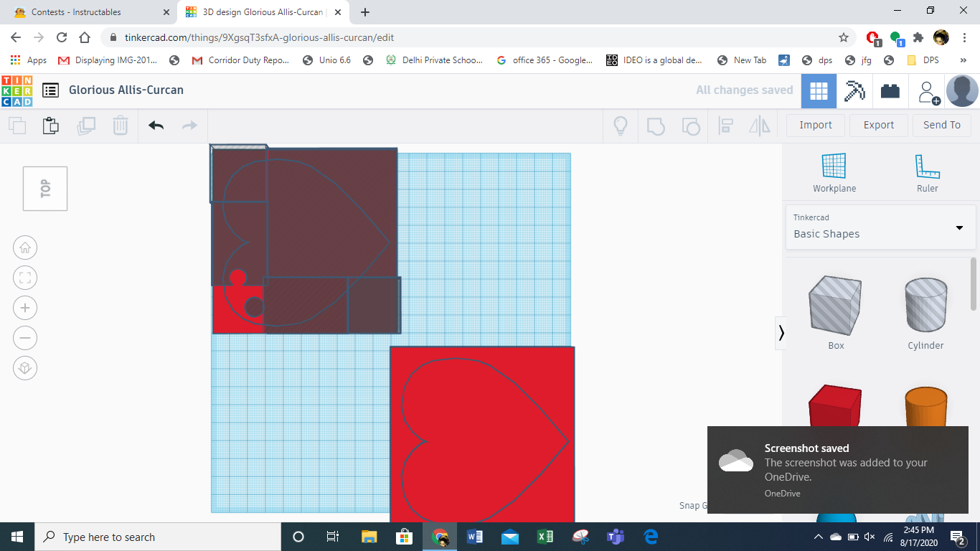Zoom in with the plus button
The width and height of the screenshot is (980, 551).
25,309
